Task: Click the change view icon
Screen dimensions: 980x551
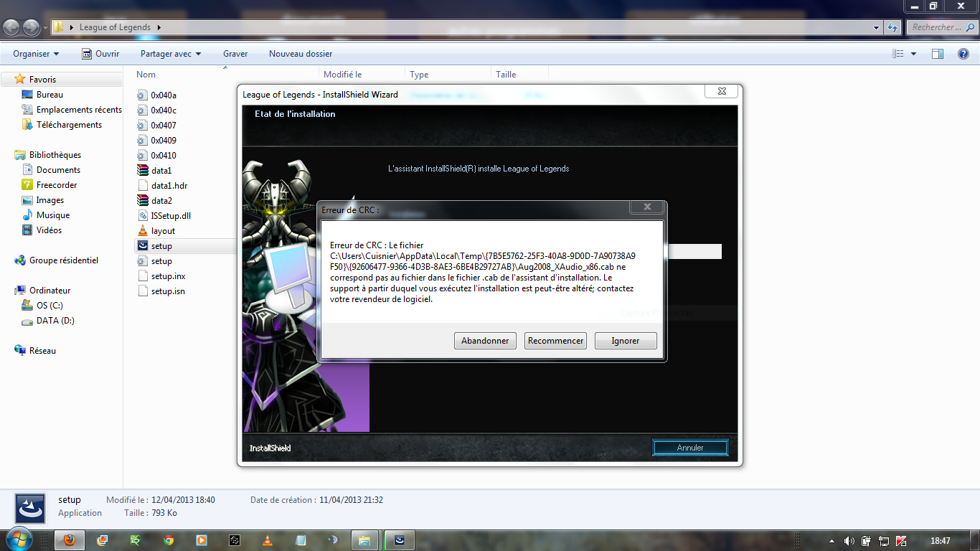Action: pyautogui.click(x=898, y=54)
